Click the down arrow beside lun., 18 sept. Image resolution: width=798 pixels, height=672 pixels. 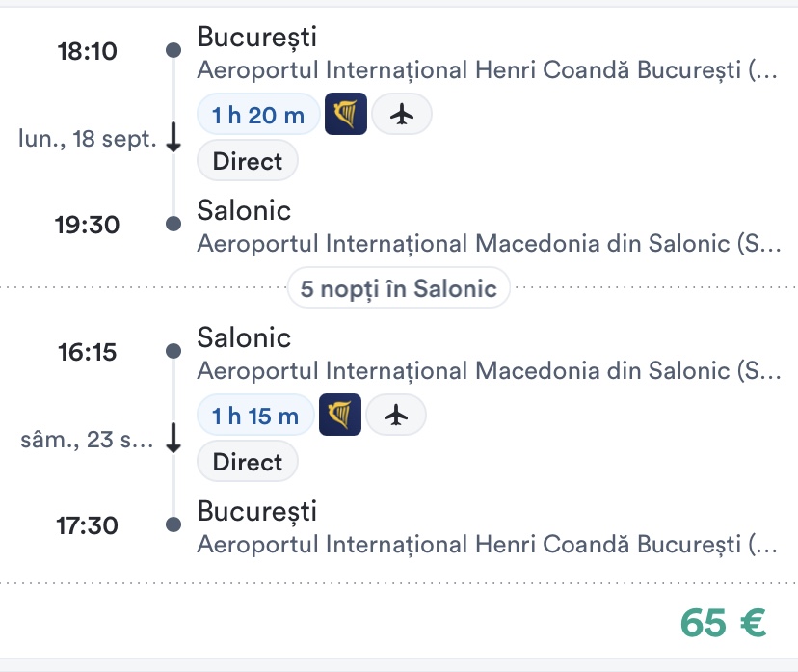[173, 139]
